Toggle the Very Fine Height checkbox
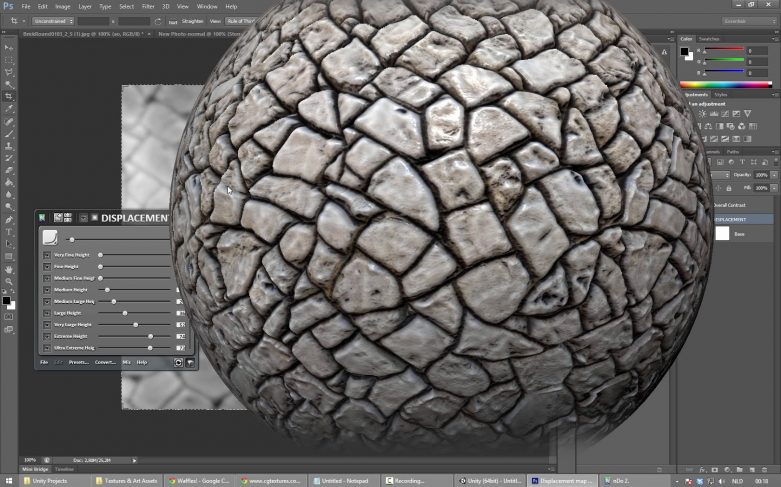 [x=47, y=255]
